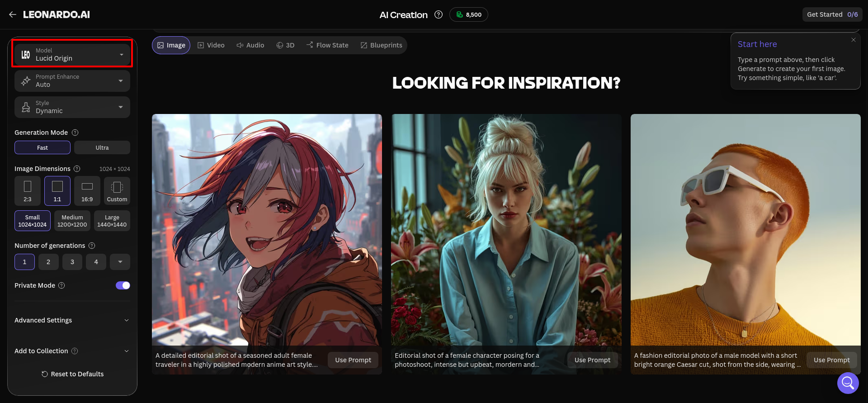This screenshot has width=868, height=403.
Task: Switch to the 3D tab
Action: pyautogui.click(x=285, y=45)
